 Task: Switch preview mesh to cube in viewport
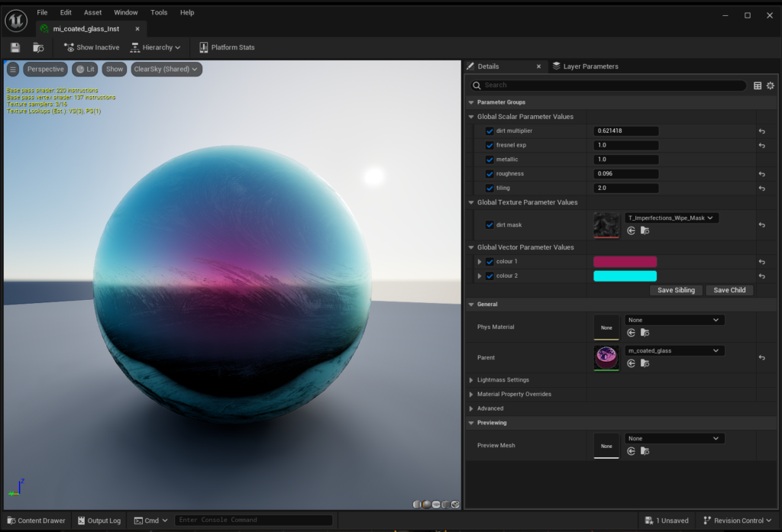tap(444, 504)
